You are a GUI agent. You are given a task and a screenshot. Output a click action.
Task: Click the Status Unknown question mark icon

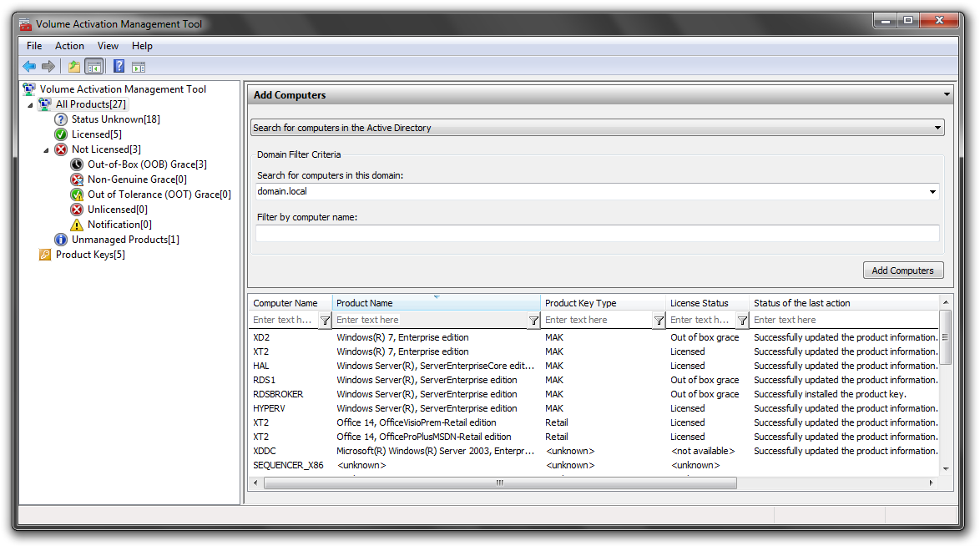click(x=61, y=119)
